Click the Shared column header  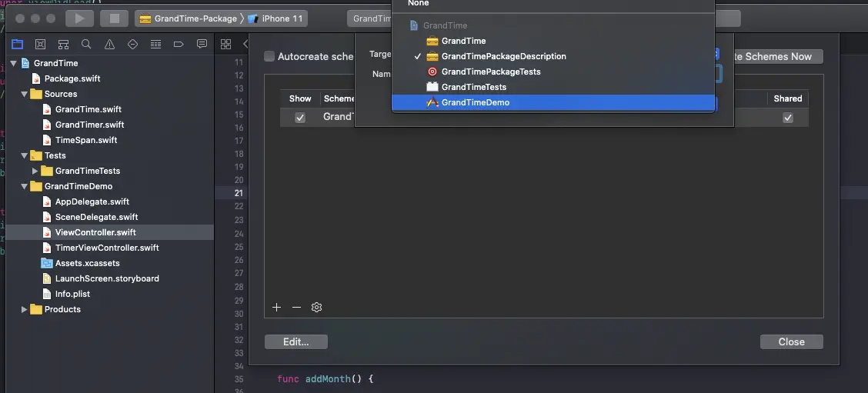point(788,98)
